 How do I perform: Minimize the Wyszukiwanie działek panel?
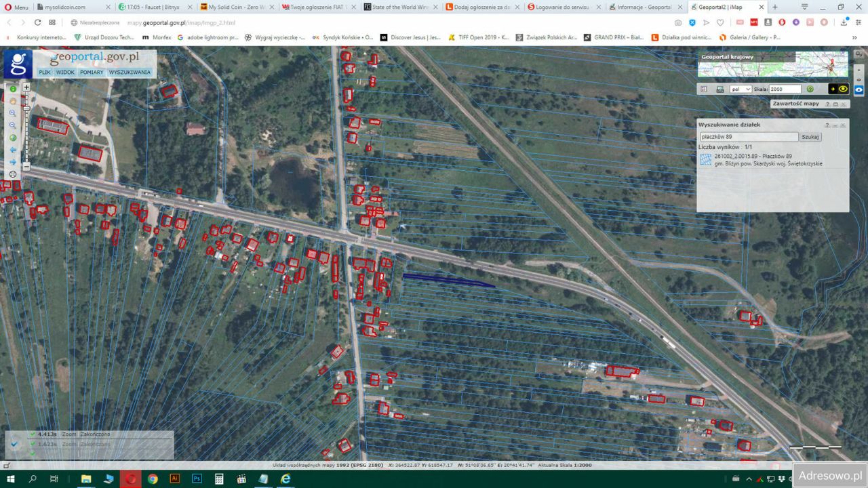[835, 125]
